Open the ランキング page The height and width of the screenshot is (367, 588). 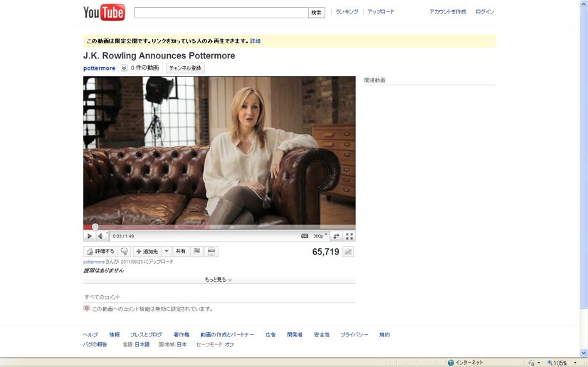347,11
